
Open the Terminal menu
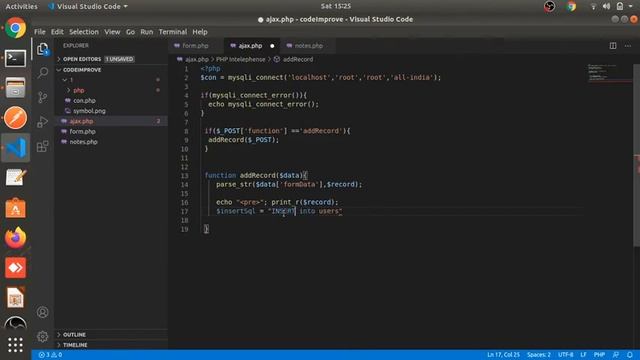(x=173, y=32)
